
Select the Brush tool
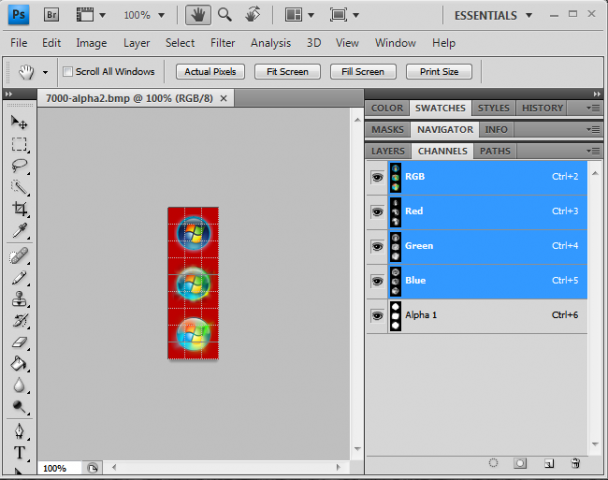(19, 278)
